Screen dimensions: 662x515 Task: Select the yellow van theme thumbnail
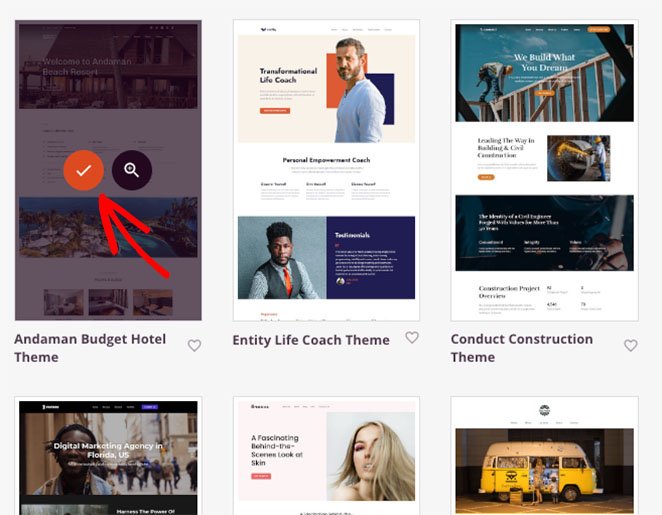click(x=545, y=455)
